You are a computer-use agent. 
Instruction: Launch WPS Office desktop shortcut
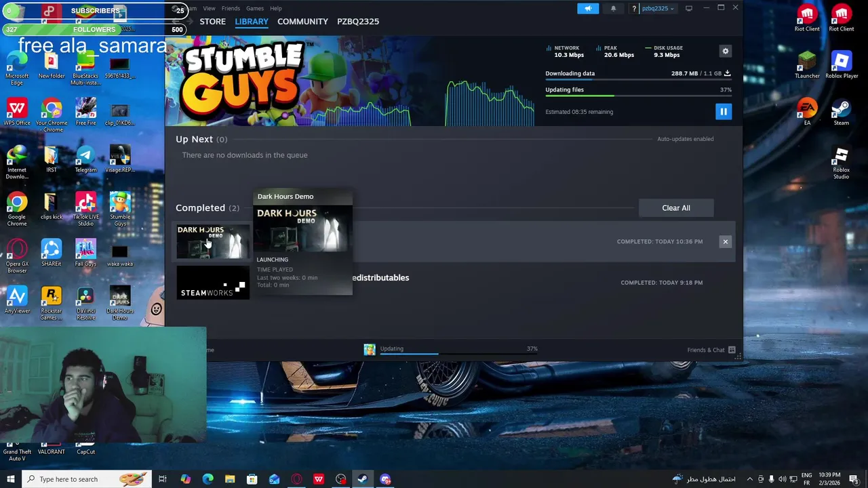[x=17, y=113]
